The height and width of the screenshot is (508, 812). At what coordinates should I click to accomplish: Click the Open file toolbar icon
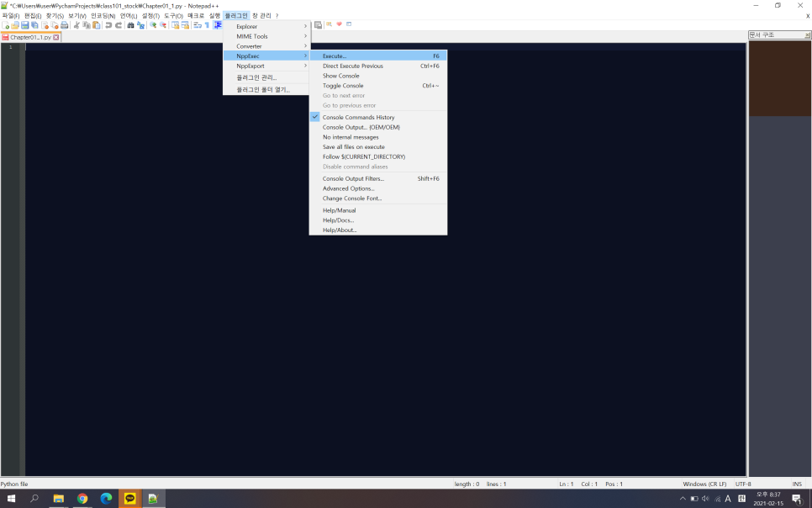click(x=15, y=25)
